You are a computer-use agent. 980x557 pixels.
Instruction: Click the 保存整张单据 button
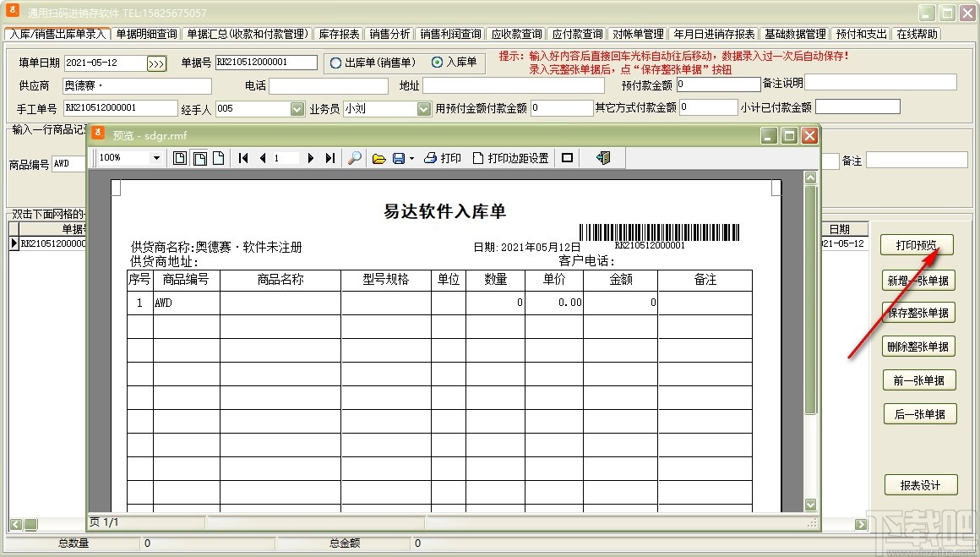click(x=918, y=312)
